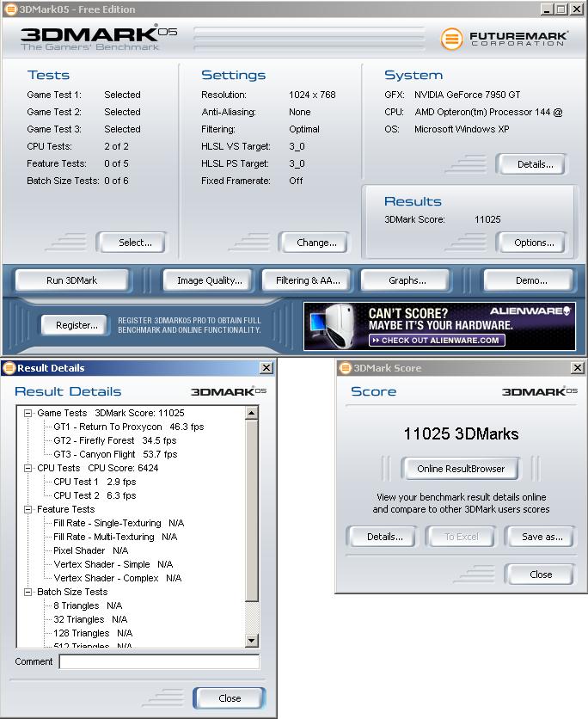Click Details in the 3DMark Score window
Image resolution: width=588 pixels, height=719 pixels.
point(382,537)
